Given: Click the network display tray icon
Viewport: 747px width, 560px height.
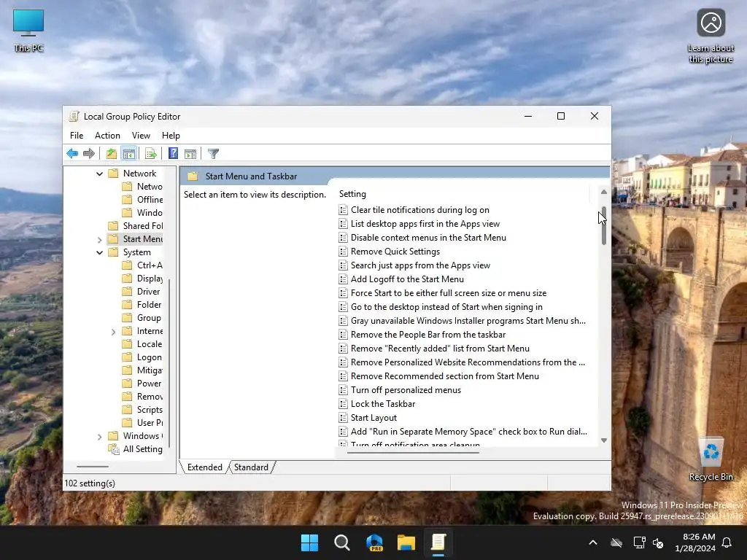Looking at the screenshot, I should tap(639, 542).
